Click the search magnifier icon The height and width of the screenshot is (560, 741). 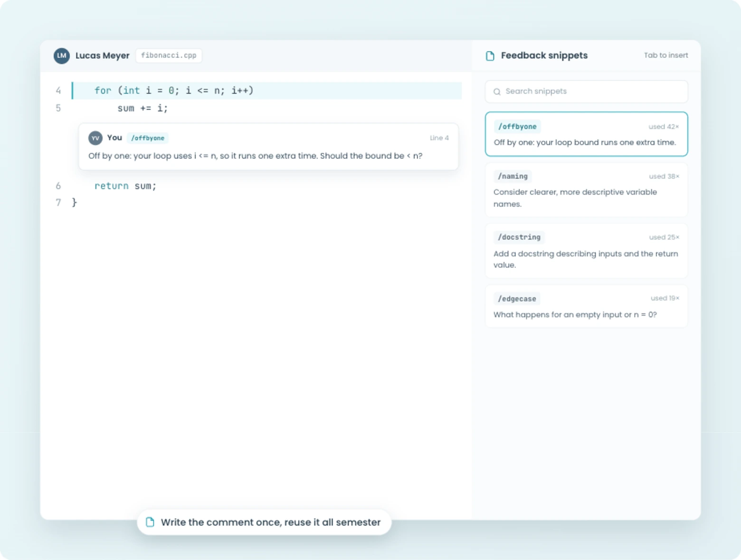497,92
